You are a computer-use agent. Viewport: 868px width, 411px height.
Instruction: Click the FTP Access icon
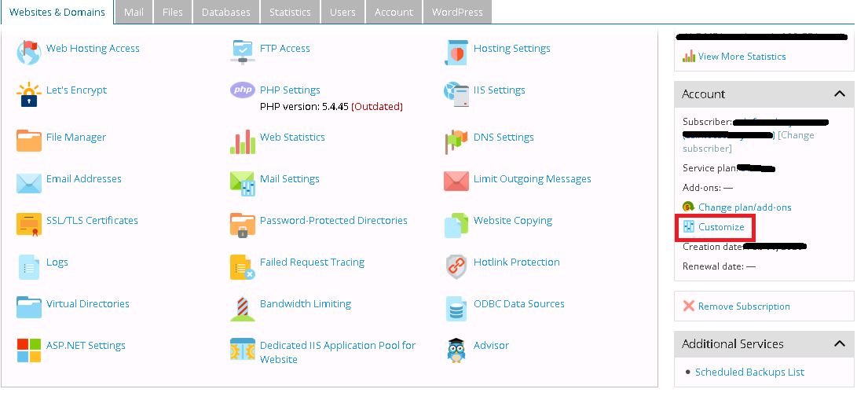243,52
